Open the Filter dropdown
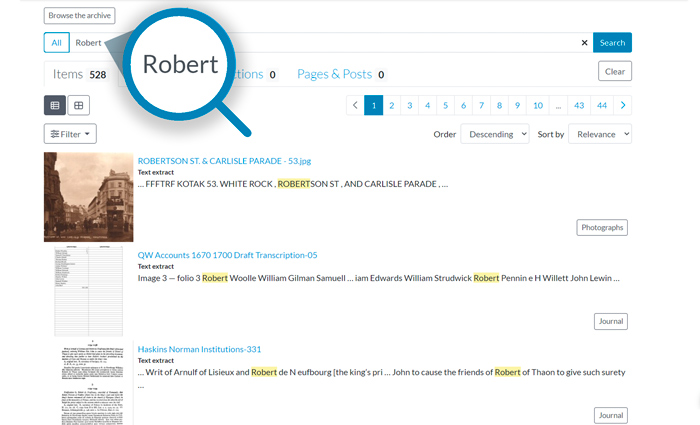 (70, 134)
